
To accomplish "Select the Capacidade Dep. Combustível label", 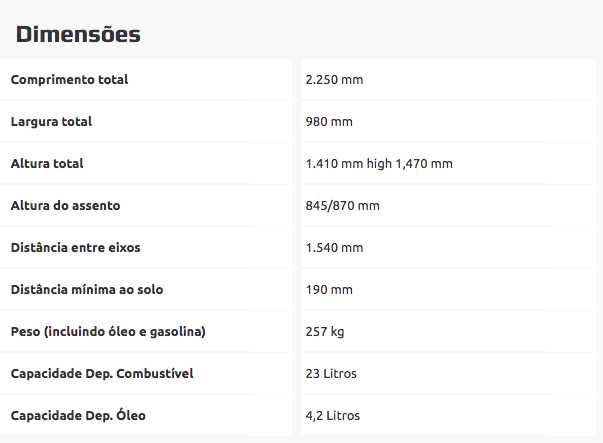I will (x=102, y=373).
